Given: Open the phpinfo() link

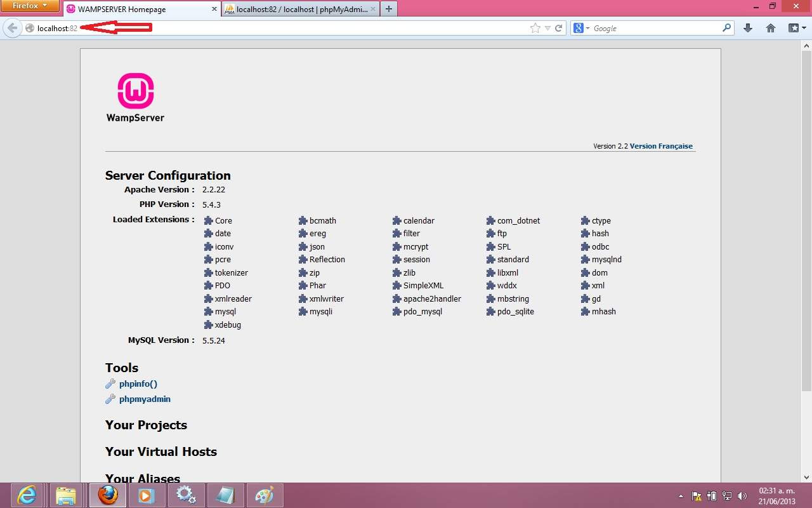Looking at the screenshot, I should pos(138,384).
